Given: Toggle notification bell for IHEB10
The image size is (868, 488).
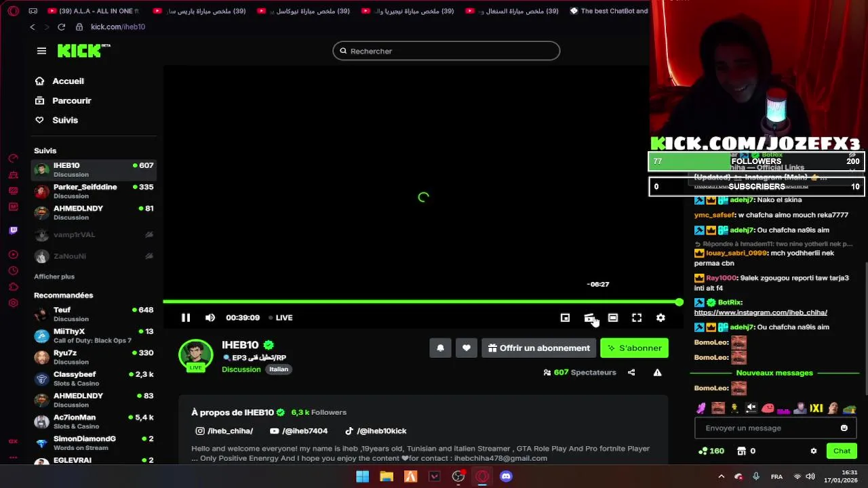Looking at the screenshot, I should [440, 348].
